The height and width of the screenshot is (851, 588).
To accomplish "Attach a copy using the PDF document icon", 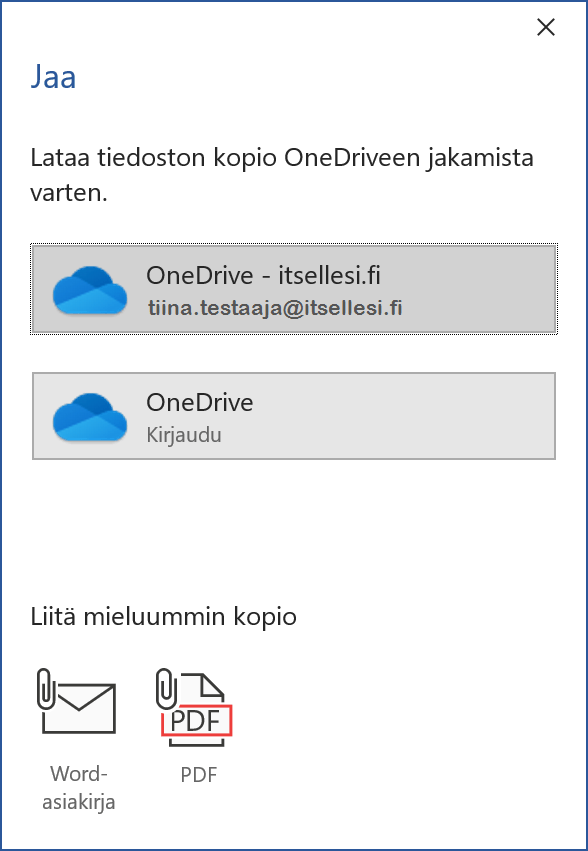I will pyautogui.click(x=194, y=707).
